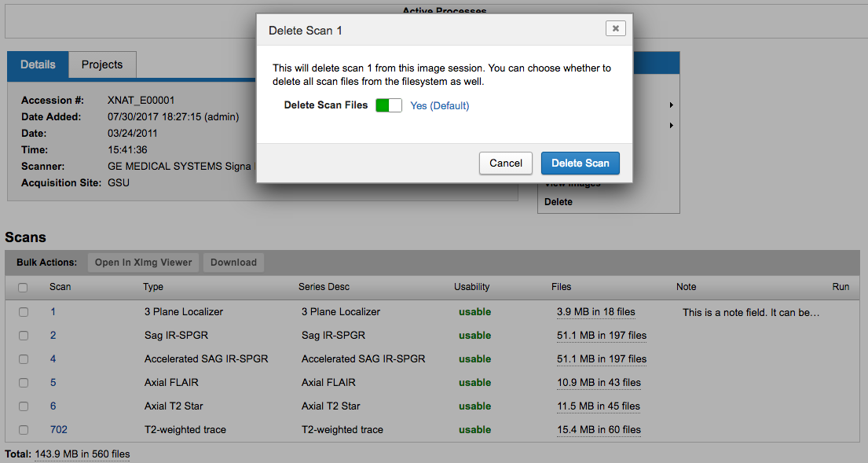
Task: Click Open In XImg Viewer bulk action
Action: [143, 263]
